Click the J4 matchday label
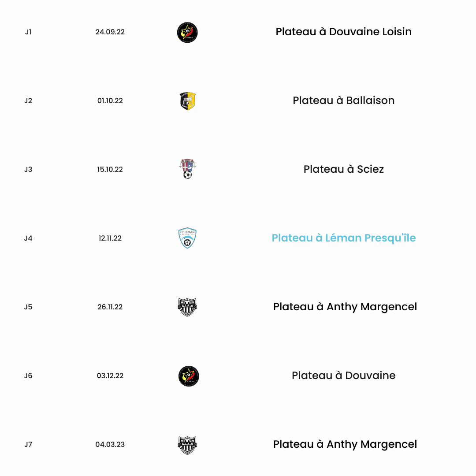The image size is (476, 476). click(28, 238)
